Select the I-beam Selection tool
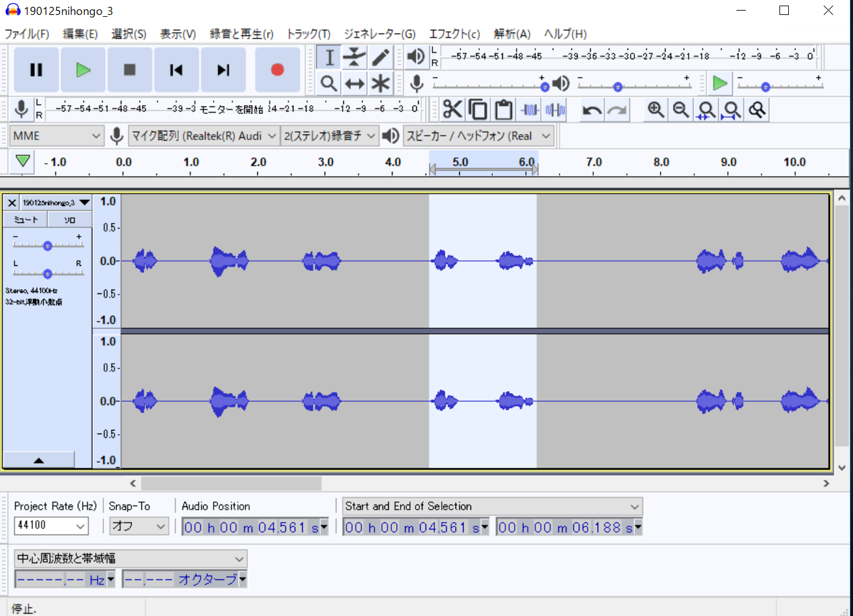 coord(329,57)
